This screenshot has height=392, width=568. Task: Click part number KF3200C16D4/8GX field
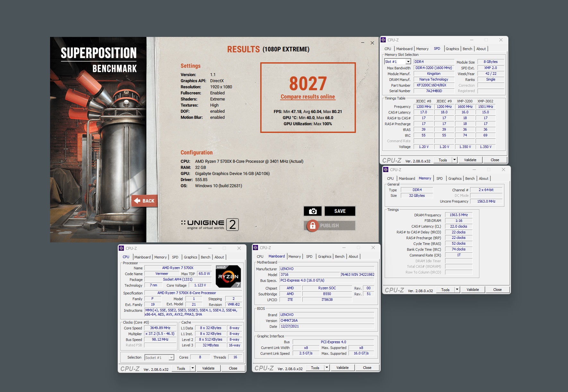(434, 85)
